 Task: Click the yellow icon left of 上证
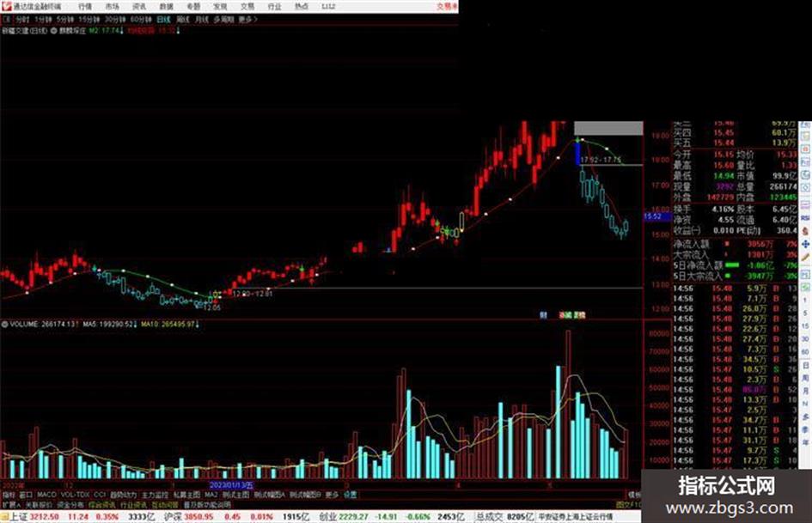[4, 517]
